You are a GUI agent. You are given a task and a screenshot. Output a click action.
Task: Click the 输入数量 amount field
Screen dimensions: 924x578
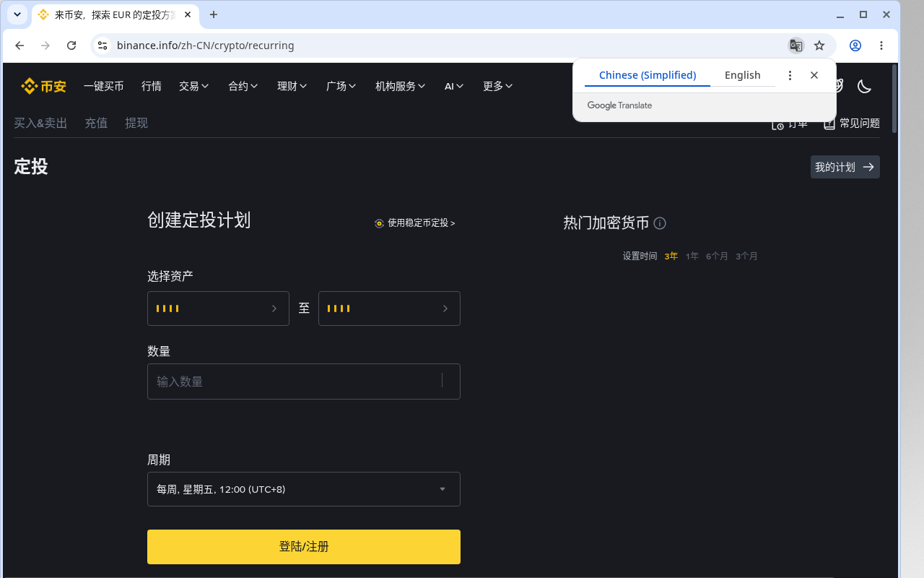tap(304, 381)
